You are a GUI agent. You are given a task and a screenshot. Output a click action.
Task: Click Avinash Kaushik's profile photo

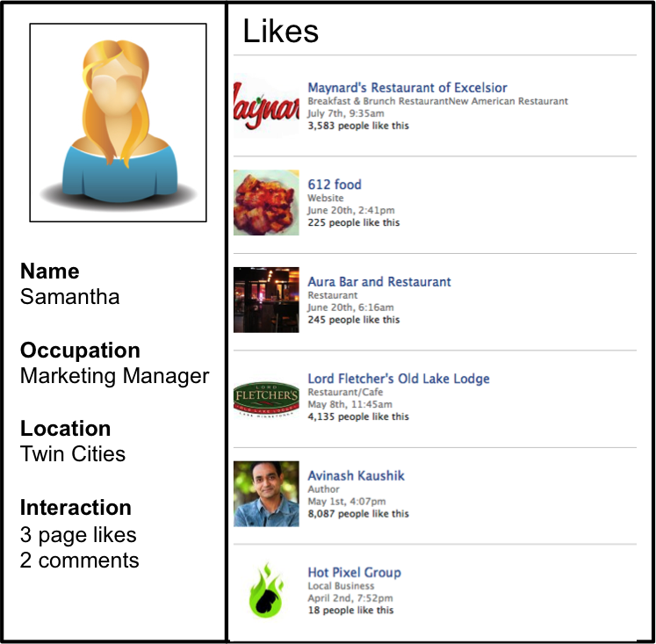click(266, 494)
